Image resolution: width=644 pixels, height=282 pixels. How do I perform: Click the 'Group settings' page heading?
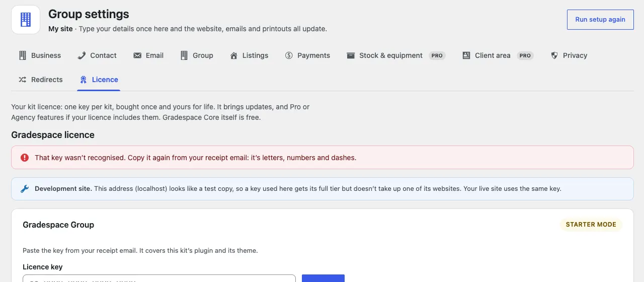[x=89, y=14]
